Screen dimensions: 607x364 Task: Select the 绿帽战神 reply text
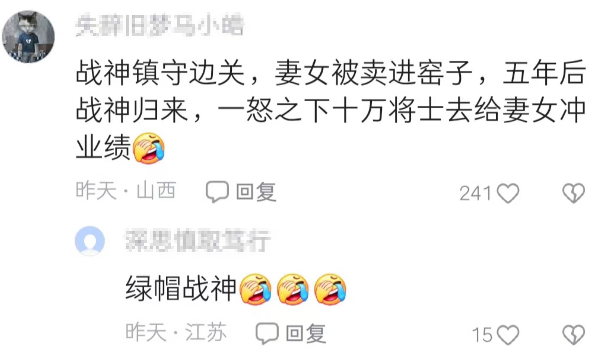181,289
